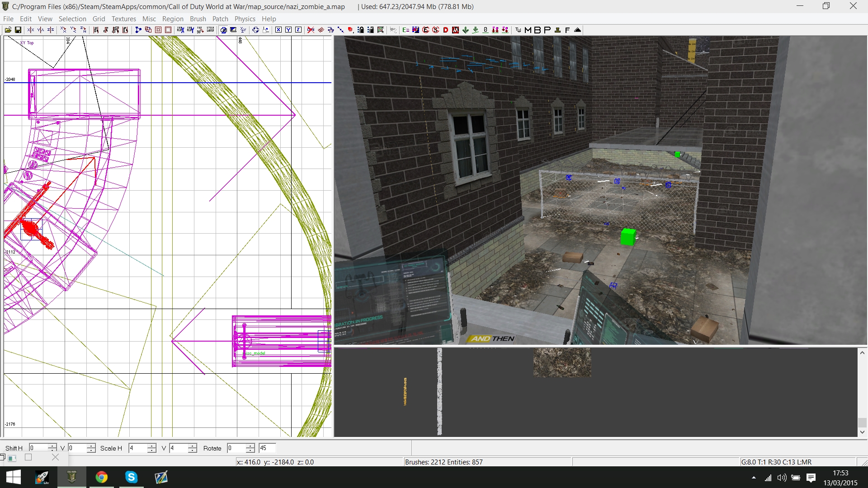Click the hollow brush nested-squares icon
Screen dimensions: 868x488
tap(158, 30)
